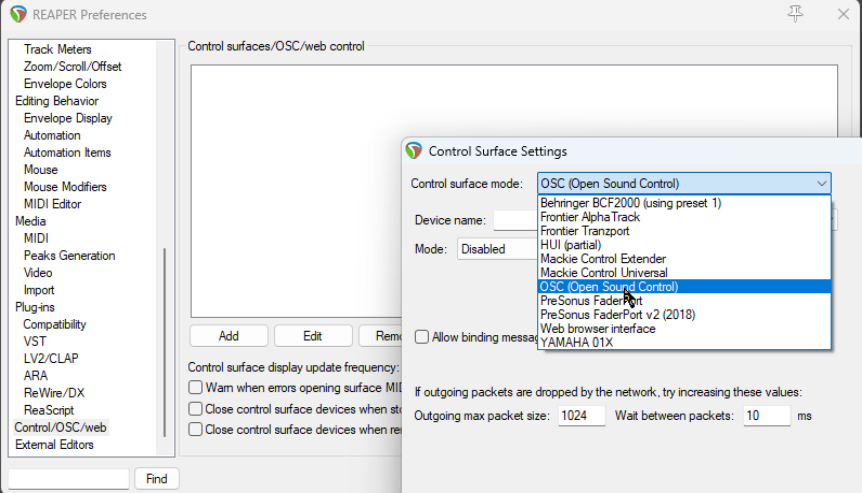Show ARA preferences page
The width and height of the screenshot is (862, 493).
point(35,376)
